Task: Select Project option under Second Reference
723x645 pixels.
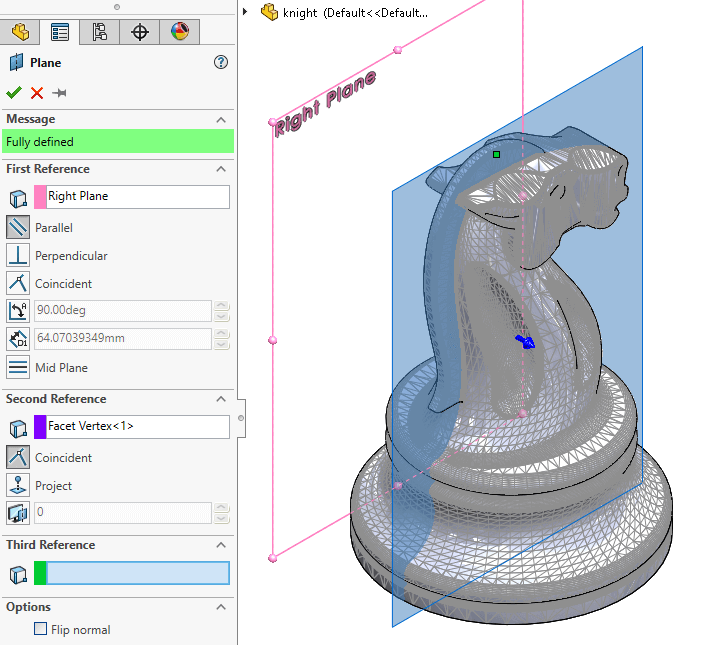Action: [18, 485]
